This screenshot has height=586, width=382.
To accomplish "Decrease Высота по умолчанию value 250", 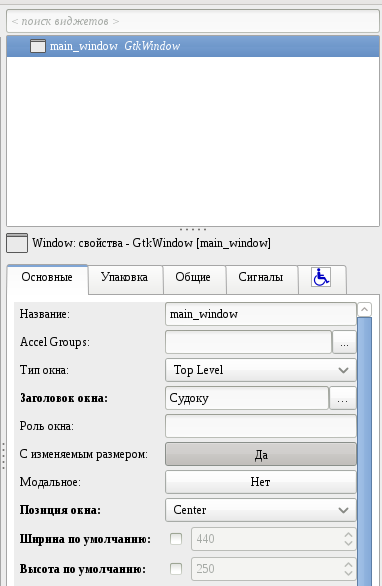I will [348, 573].
